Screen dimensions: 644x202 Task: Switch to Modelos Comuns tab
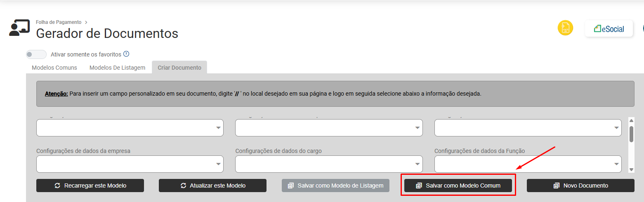[x=54, y=68]
